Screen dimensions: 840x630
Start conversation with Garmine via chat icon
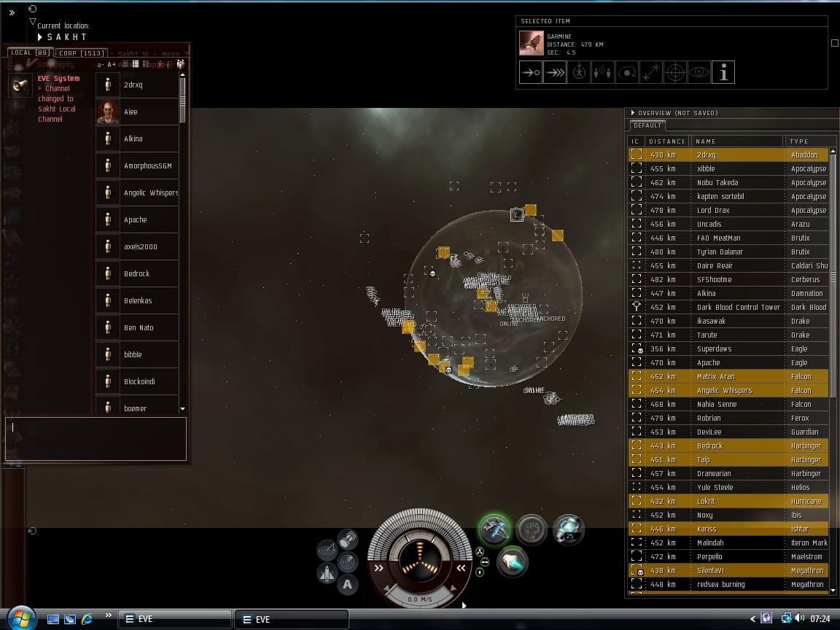pyautogui.click(x=603, y=72)
